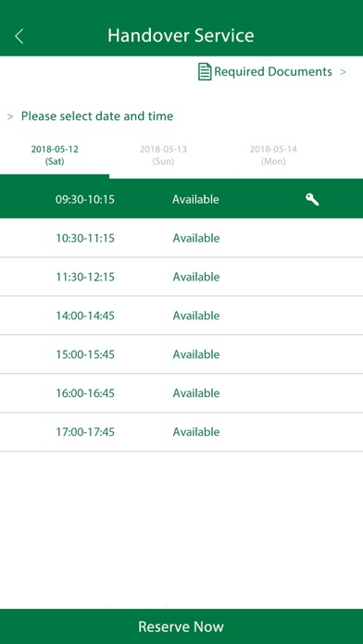Switch to the 2018-05-14 (Mon) tab
This screenshot has height=644, width=363.
(x=273, y=155)
